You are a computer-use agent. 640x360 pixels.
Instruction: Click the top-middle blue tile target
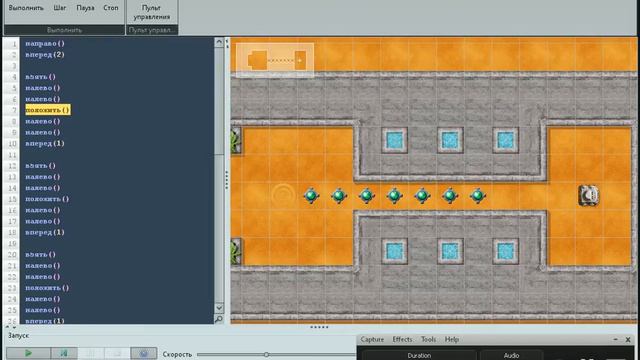tap(450, 140)
